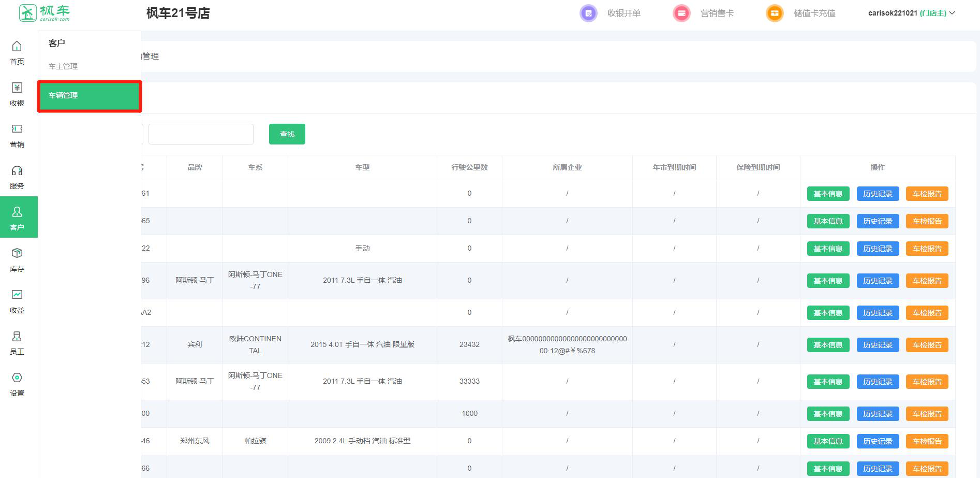980x478 pixels.
Task: Click the 行驶公里数 column header
Action: coord(469,167)
